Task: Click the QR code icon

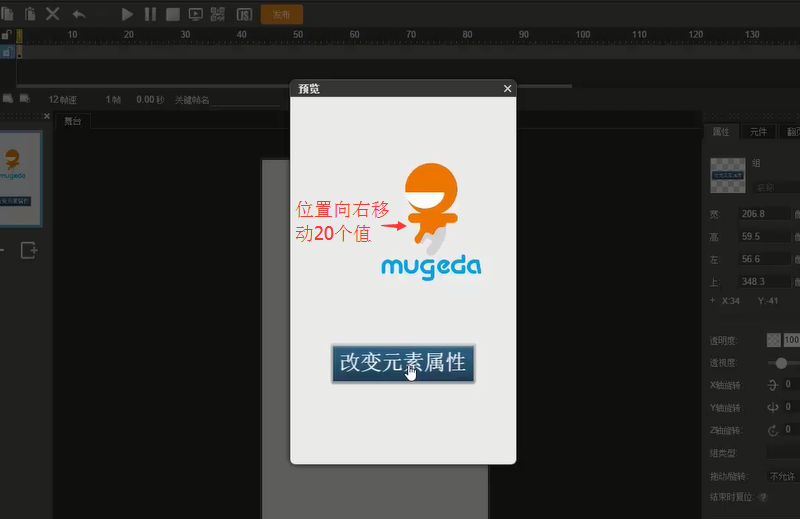Action: click(x=218, y=14)
